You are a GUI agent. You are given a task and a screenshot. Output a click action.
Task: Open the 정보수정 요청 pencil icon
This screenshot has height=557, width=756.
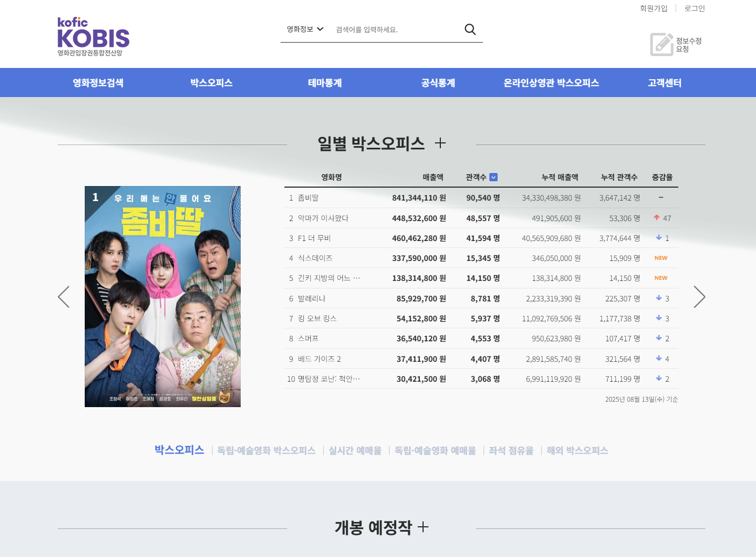(x=660, y=44)
